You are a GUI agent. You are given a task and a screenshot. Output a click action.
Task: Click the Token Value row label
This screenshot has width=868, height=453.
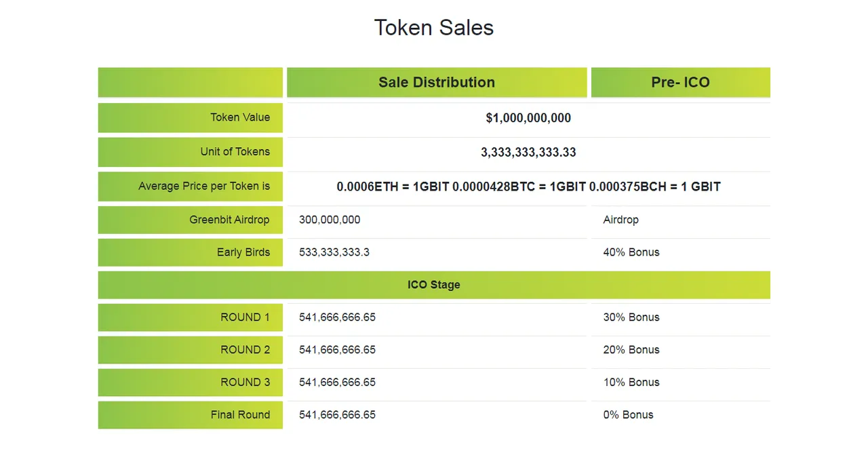(191, 117)
